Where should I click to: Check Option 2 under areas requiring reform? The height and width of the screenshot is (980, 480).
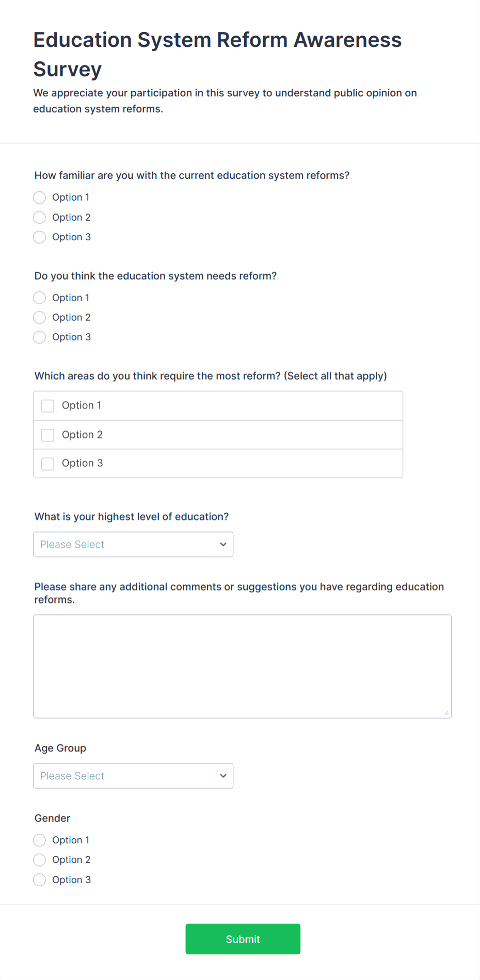(47, 435)
